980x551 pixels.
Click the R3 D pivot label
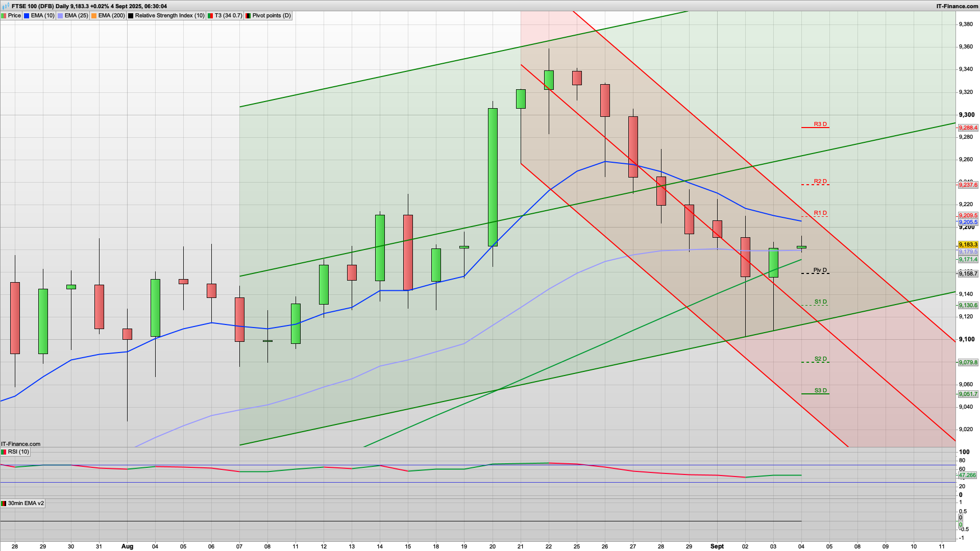tap(820, 124)
